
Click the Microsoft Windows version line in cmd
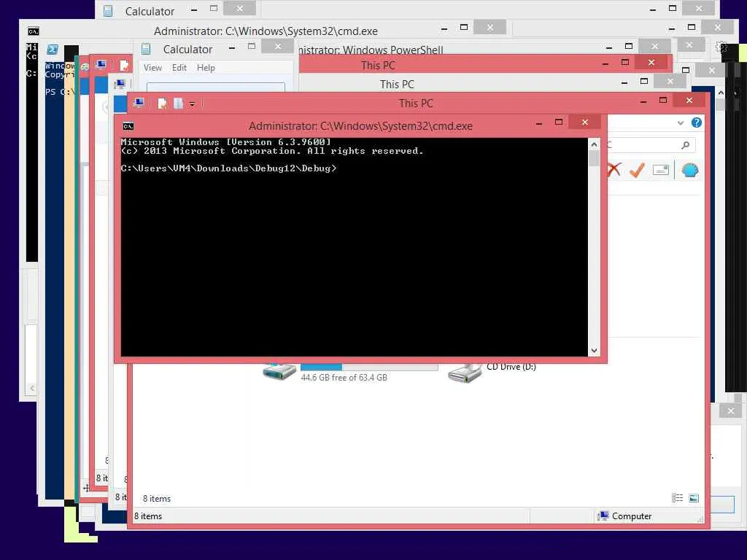(x=225, y=142)
